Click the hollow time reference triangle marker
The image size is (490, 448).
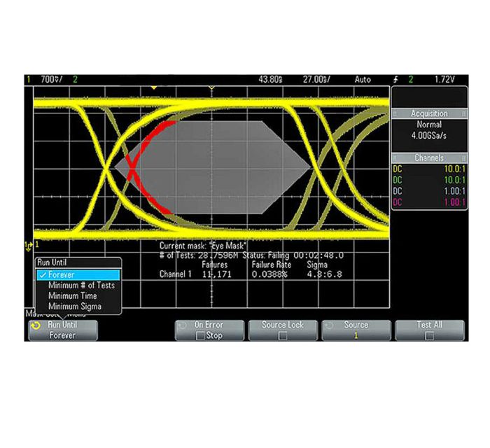coord(211,87)
